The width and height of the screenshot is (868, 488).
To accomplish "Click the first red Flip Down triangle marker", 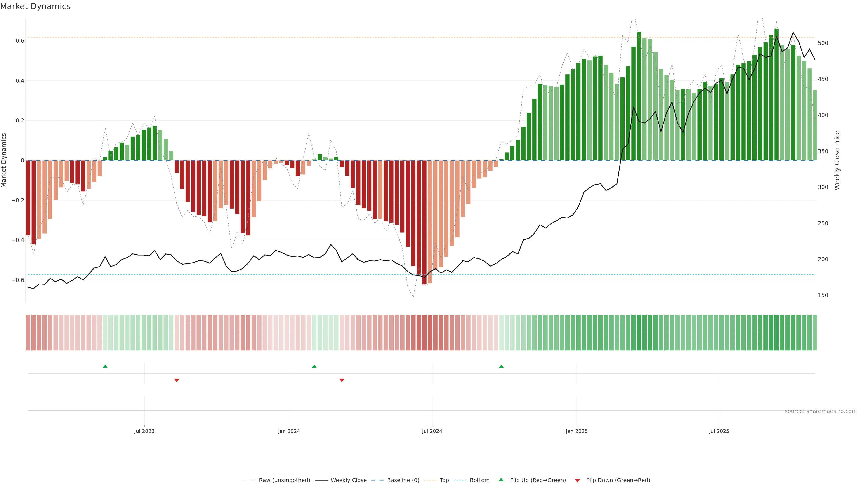I will click(177, 380).
